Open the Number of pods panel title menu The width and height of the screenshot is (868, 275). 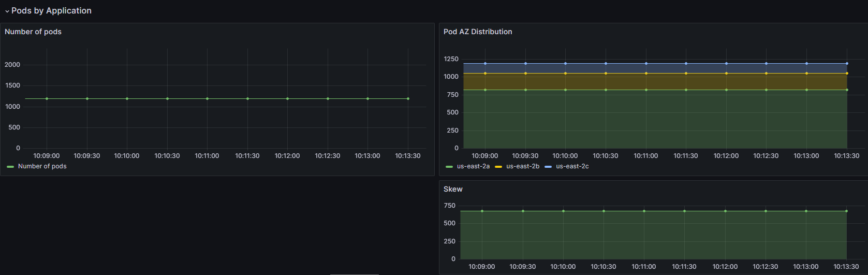tap(33, 32)
